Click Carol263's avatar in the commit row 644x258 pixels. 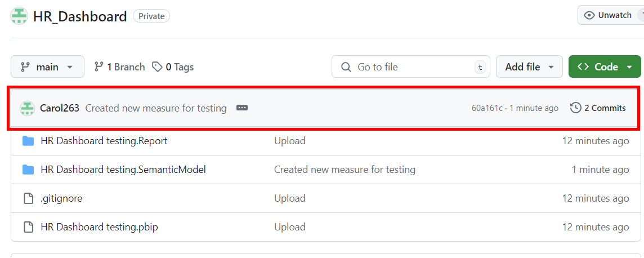point(28,108)
